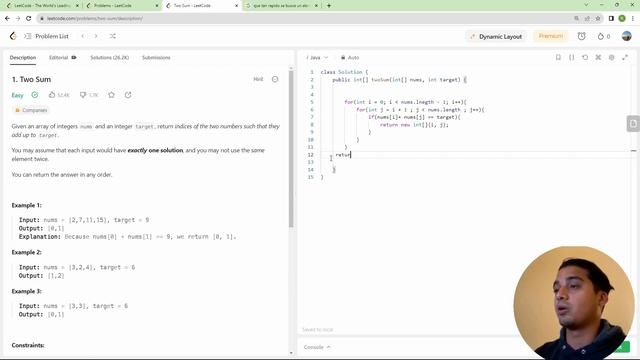Open the timer alarm clock icon
The image size is (640, 360).
pyautogui.click(x=582, y=36)
